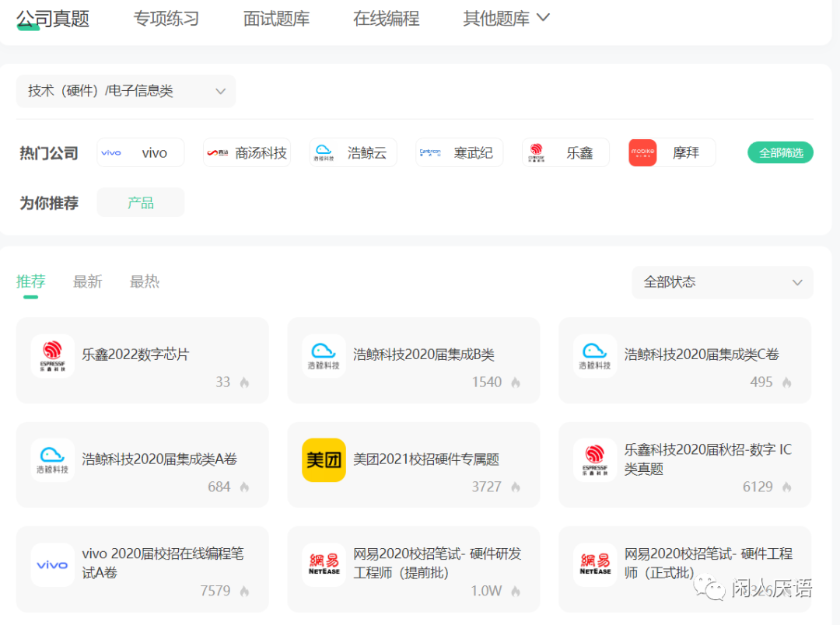
Task: Select vivo company filter text
Action: pos(154,153)
